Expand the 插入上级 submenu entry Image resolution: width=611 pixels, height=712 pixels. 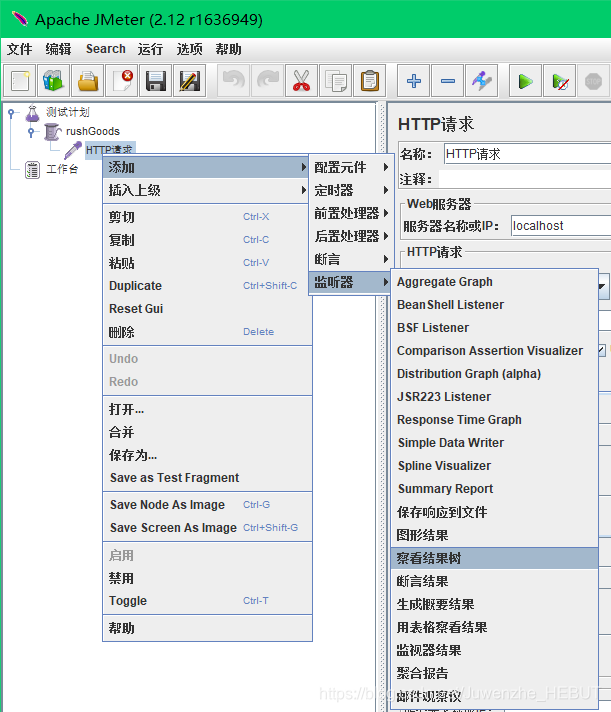[x=207, y=190]
